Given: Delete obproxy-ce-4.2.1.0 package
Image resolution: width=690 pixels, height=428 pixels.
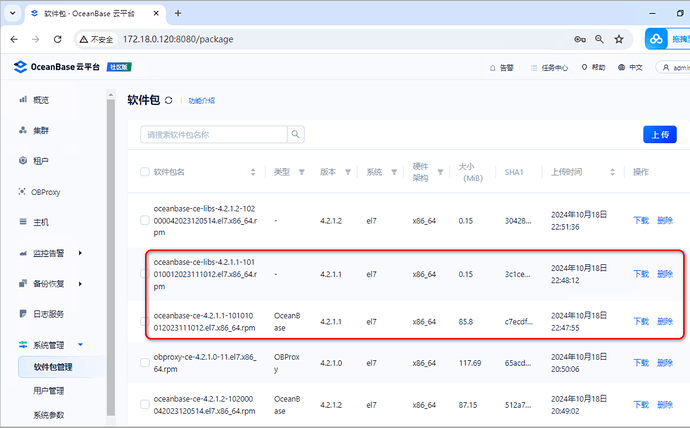Looking at the screenshot, I should tap(665, 363).
